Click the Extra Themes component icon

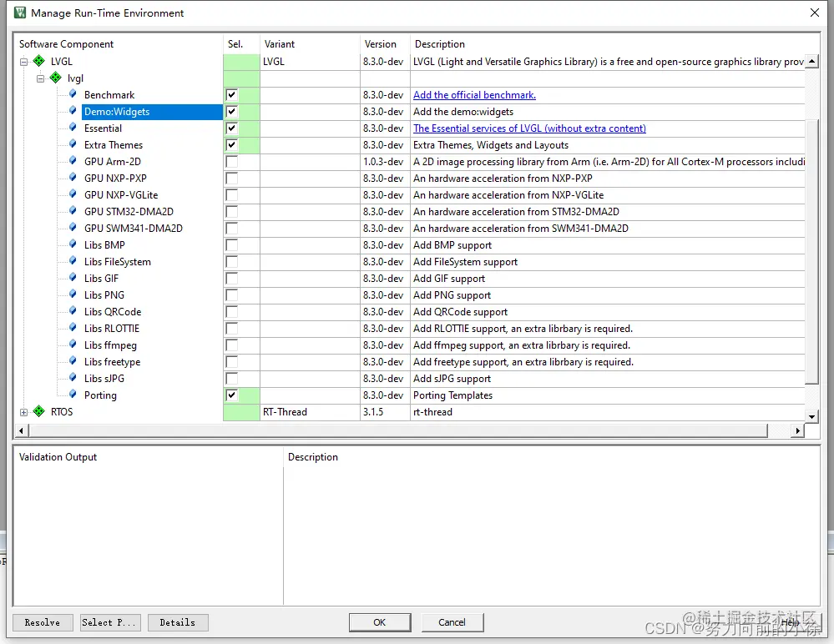[73, 144]
